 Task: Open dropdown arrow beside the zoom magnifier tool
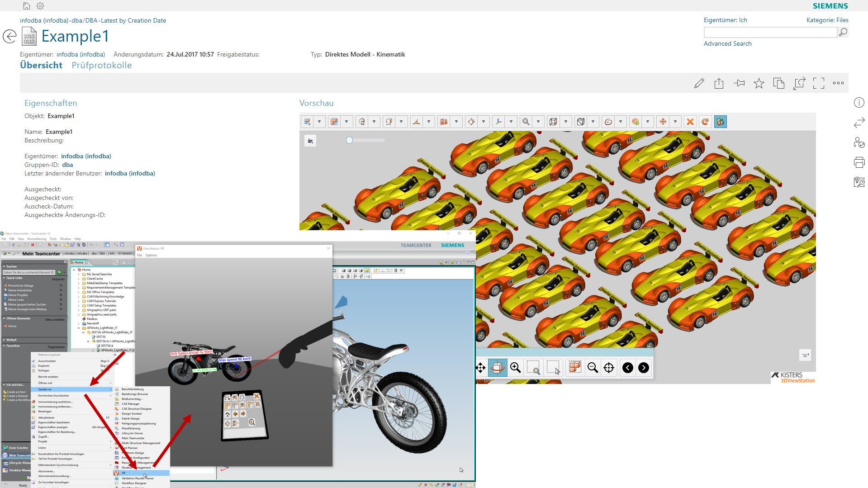[x=538, y=122]
